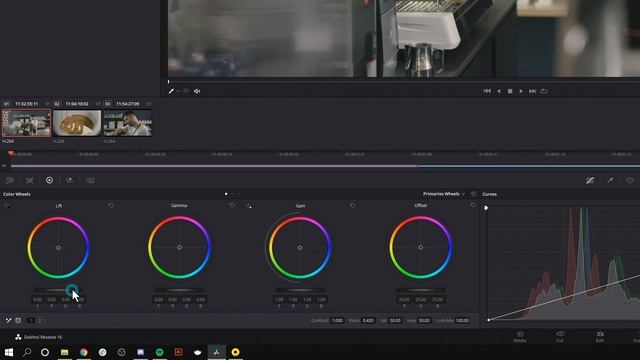The height and width of the screenshot is (360, 640).
Task: Play the clip in reverse
Action: click(x=499, y=91)
